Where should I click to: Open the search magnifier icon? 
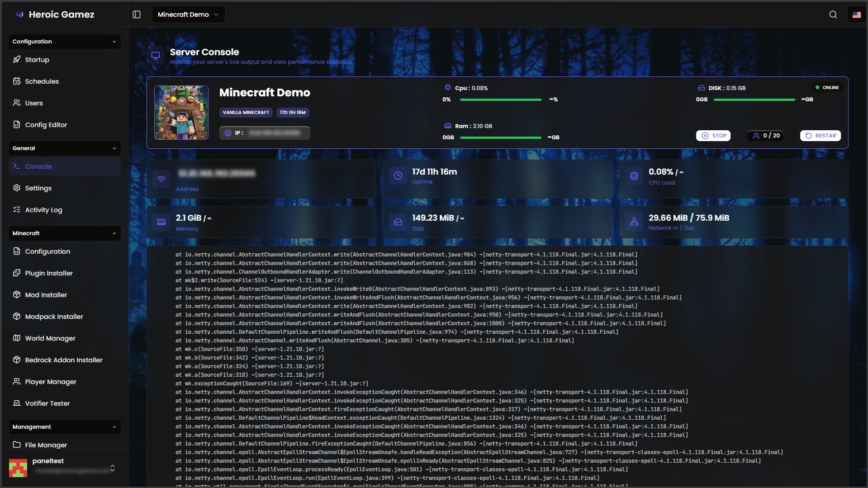pyautogui.click(x=833, y=14)
